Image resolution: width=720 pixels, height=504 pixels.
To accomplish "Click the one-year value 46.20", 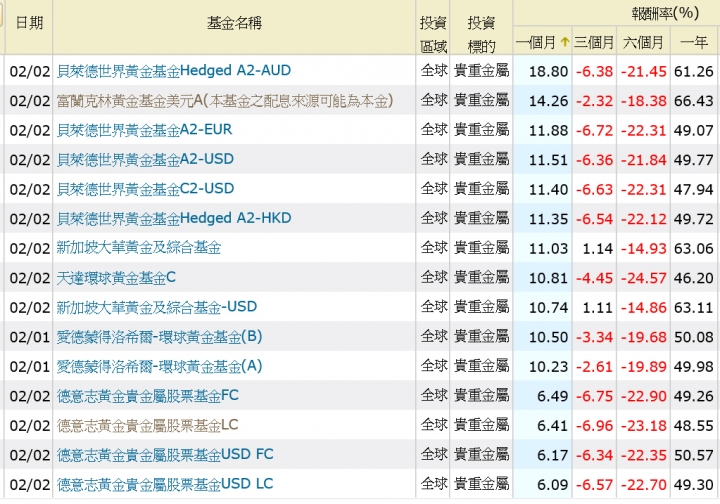I will click(694, 278).
